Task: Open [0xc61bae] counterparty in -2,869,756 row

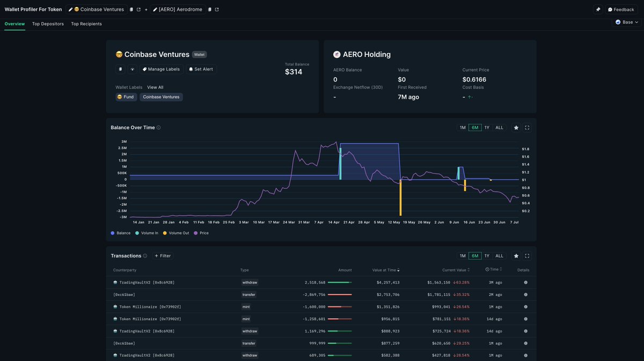Action: coord(124,294)
